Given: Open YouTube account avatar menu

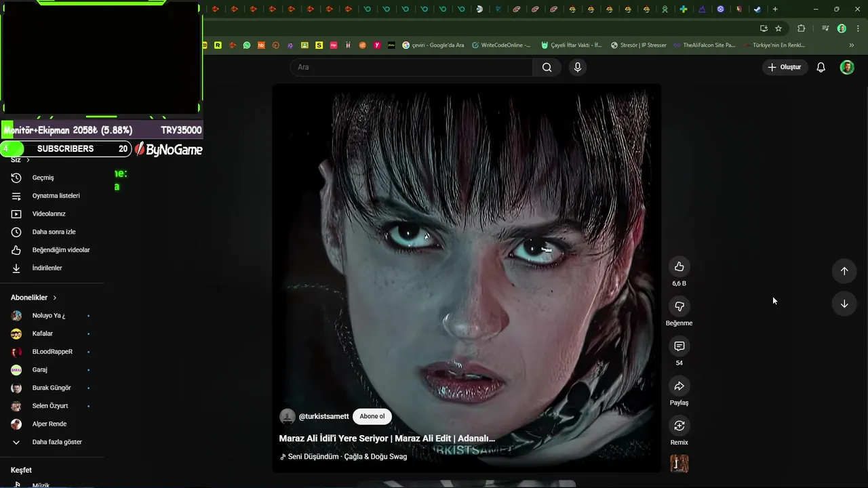Looking at the screenshot, I should click(847, 67).
